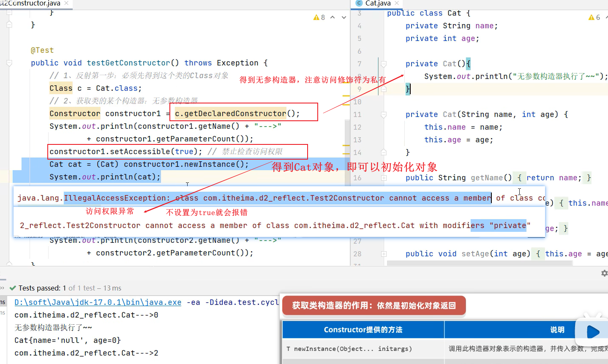
Task: Place cursor on constructor1.setAccessible(true) line
Action: (126, 152)
